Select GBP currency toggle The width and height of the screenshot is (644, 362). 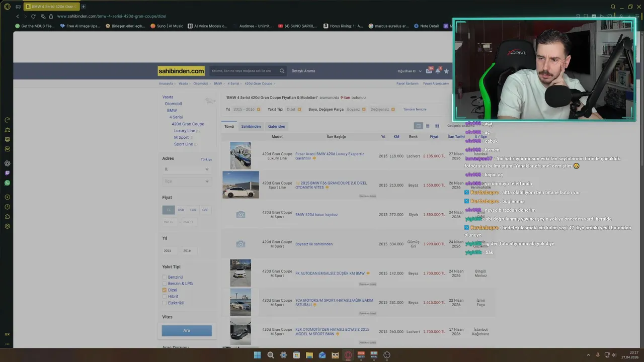pyautogui.click(x=205, y=210)
